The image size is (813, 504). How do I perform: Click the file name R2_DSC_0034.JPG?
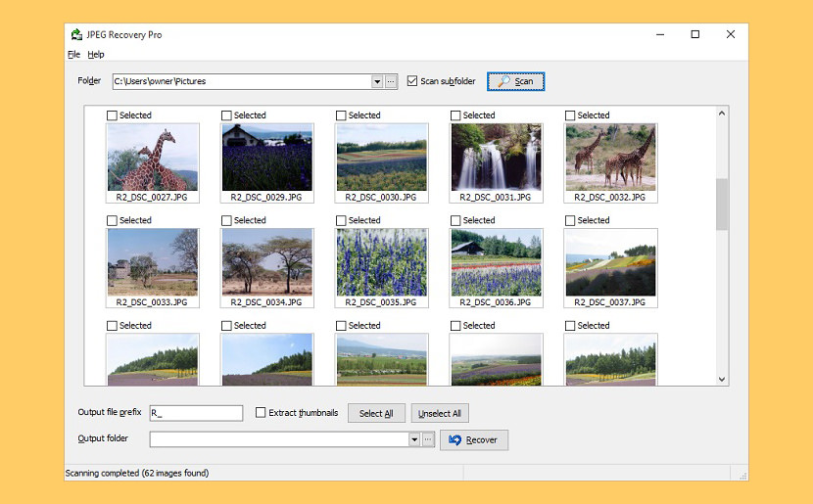click(266, 302)
